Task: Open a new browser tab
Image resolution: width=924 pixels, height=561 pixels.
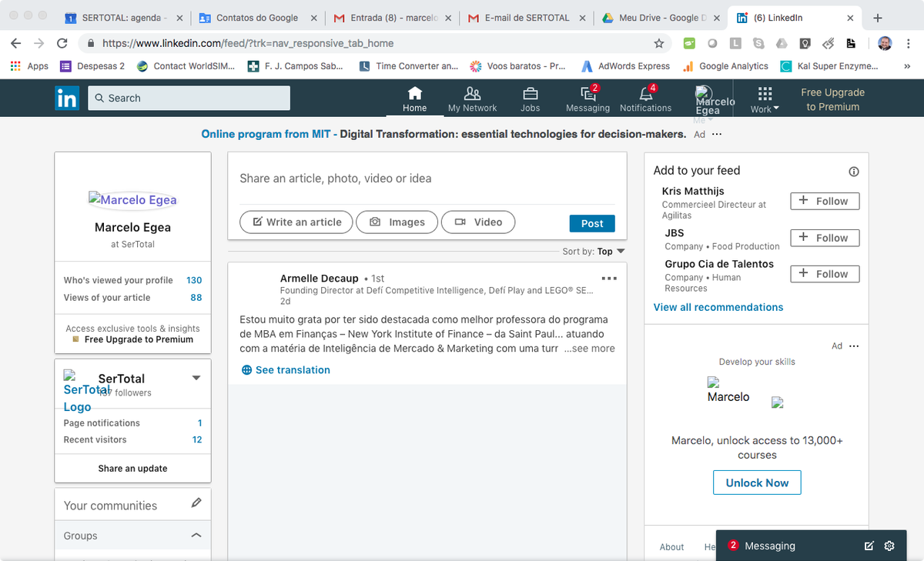Action: pos(878,18)
